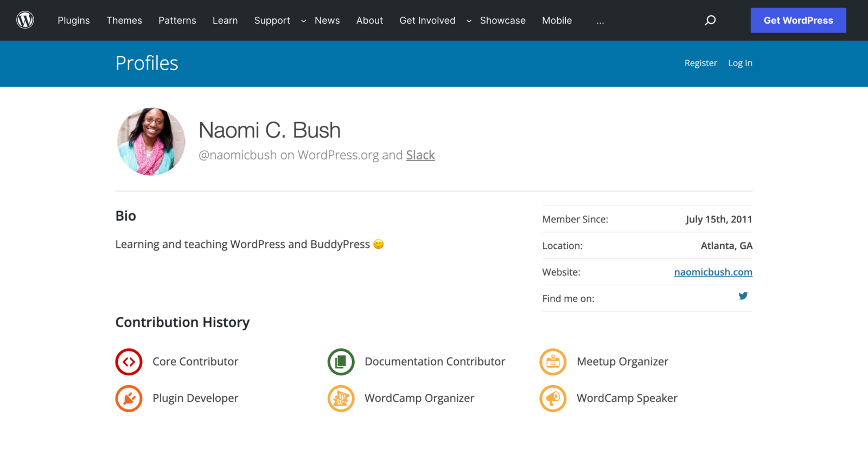The width and height of the screenshot is (868, 467).
Task: Select the Meetup Organizer badge icon
Action: 553,362
